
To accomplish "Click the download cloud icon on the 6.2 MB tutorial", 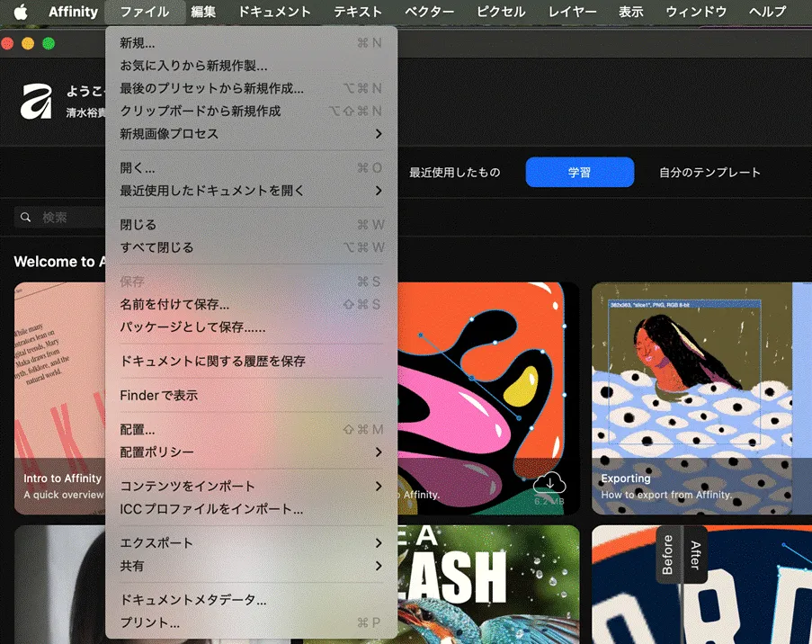I will click(x=549, y=485).
